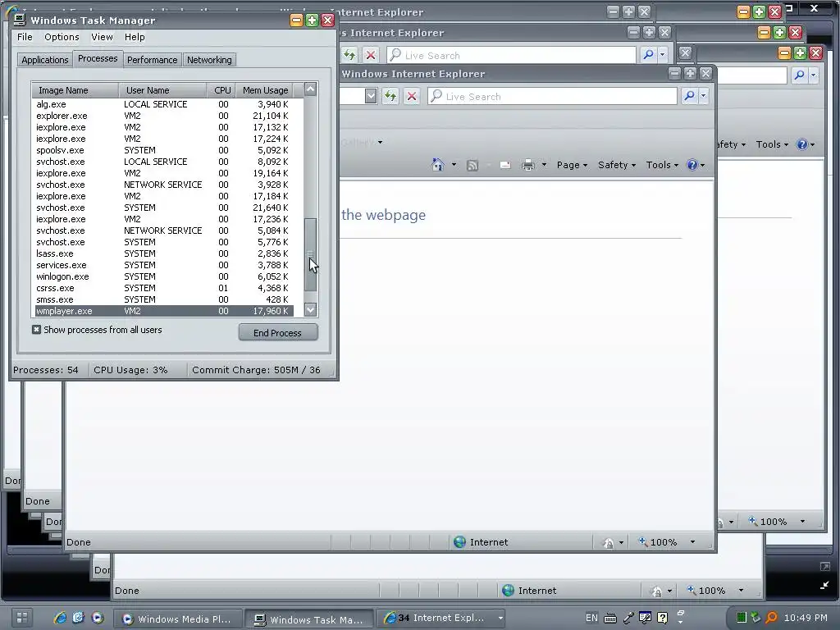Viewport: 840px width, 630px height.
Task: Select the explorer.exe process row
Action: point(164,116)
